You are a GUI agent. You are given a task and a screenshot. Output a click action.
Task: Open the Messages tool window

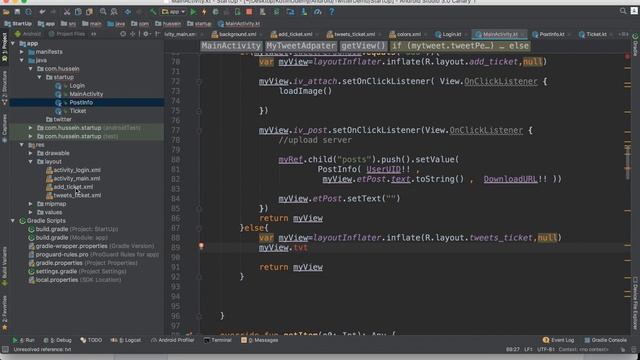pos(260,340)
